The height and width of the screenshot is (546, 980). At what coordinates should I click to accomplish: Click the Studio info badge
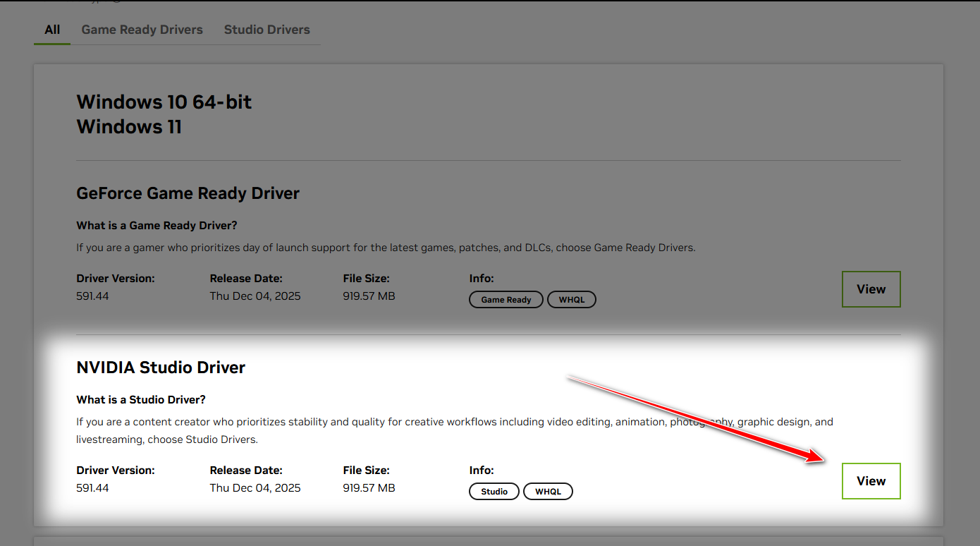pyautogui.click(x=494, y=492)
